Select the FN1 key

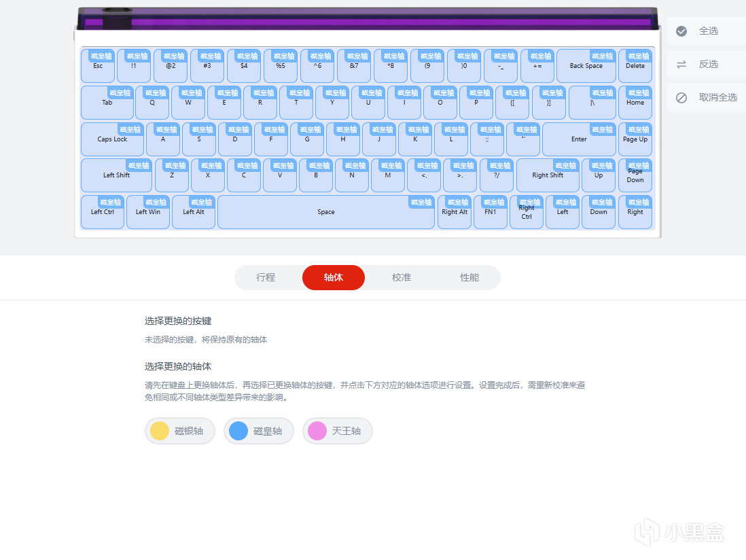(x=491, y=212)
